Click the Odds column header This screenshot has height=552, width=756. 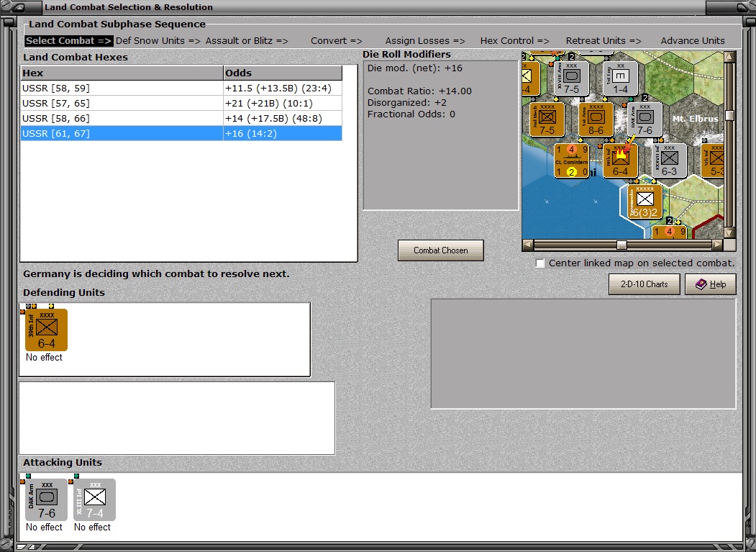283,73
